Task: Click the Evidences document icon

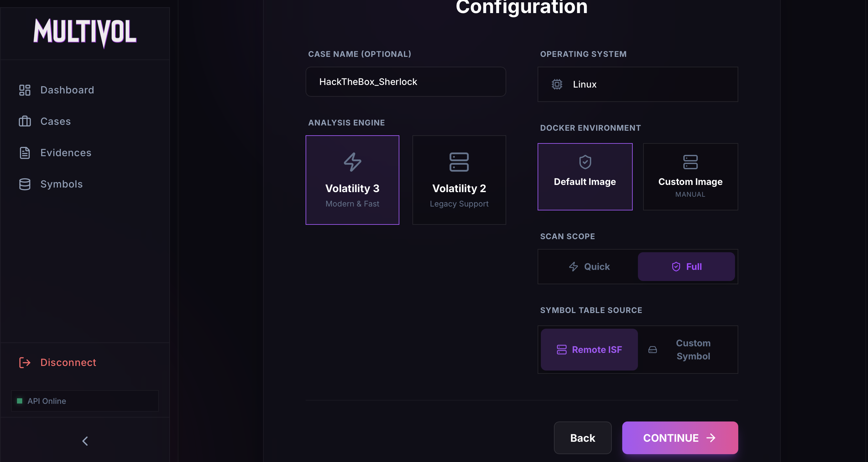Action: pos(25,153)
